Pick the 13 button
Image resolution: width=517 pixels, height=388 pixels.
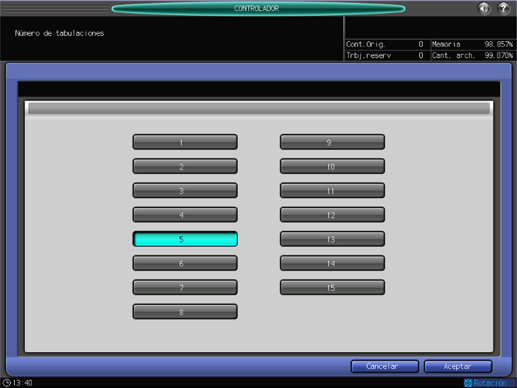tap(332, 239)
